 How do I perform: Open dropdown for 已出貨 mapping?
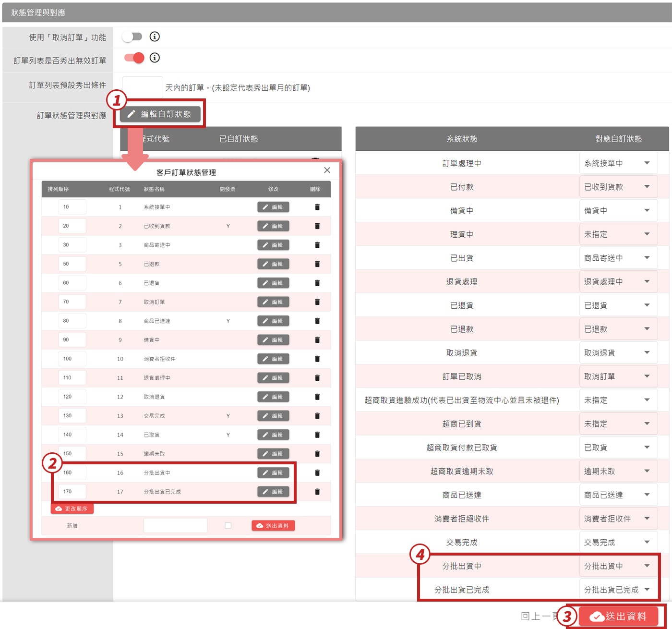pos(618,258)
